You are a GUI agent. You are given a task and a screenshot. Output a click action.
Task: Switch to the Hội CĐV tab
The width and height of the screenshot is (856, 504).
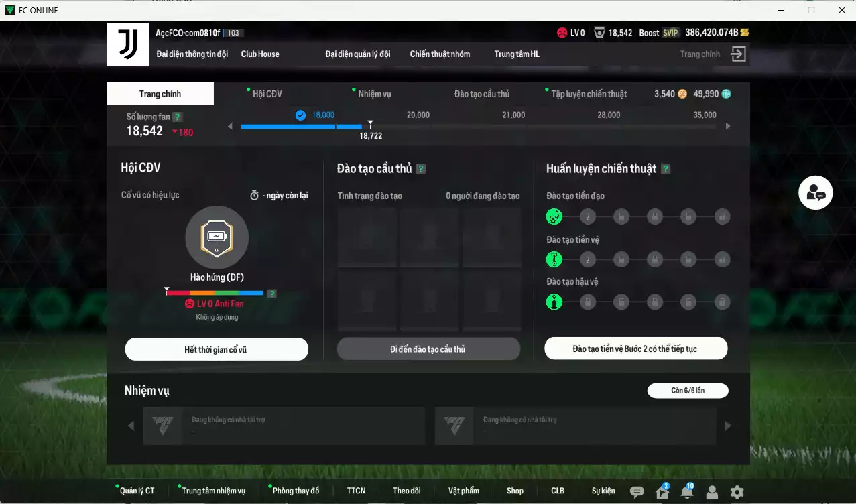coord(267,94)
